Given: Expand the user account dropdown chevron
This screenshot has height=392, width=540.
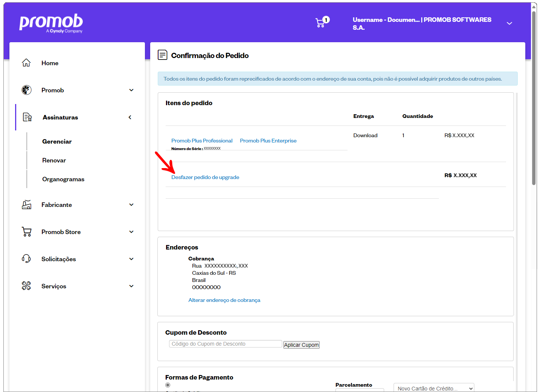Looking at the screenshot, I should tap(509, 23).
